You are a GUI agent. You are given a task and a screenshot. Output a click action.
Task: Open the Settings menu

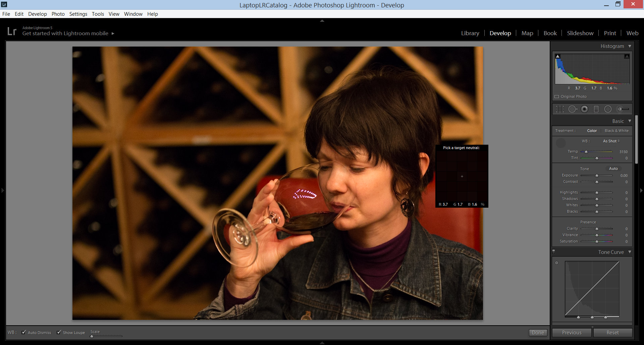point(78,14)
